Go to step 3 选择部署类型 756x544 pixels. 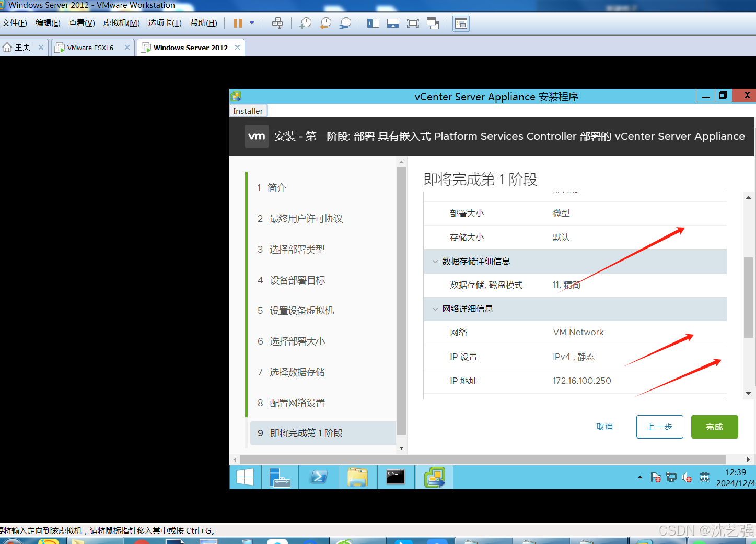pos(291,250)
